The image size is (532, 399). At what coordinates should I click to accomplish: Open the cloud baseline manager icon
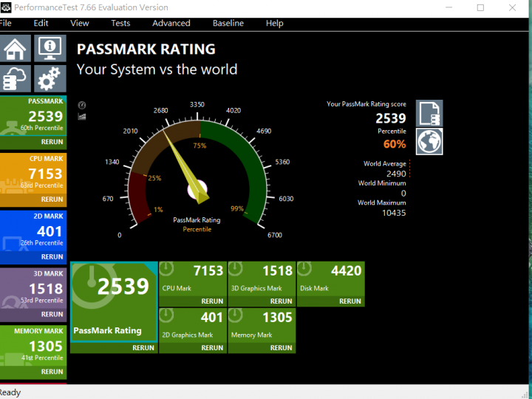(15, 78)
